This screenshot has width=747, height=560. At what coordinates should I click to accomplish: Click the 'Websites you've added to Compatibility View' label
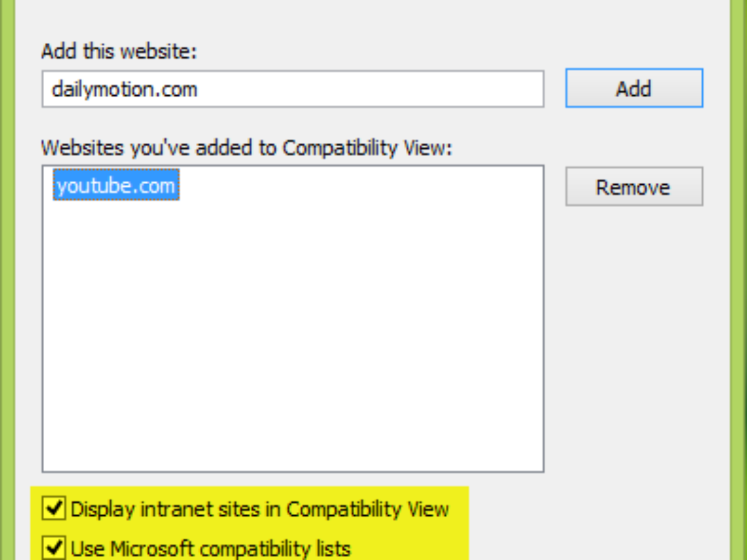click(x=246, y=148)
